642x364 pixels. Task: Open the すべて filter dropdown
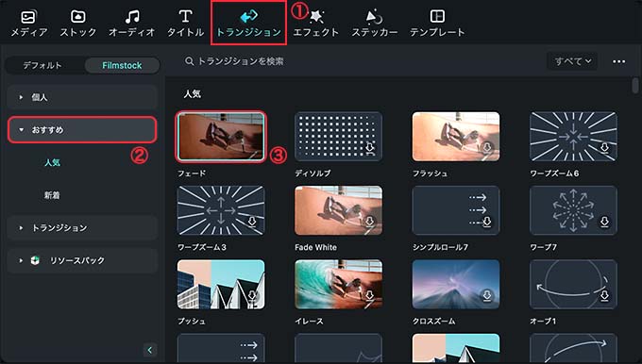(x=572, y=61)
